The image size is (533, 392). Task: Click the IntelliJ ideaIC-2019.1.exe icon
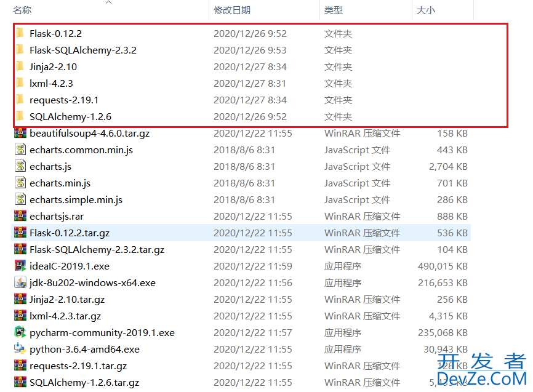click(x=20, y=265)
